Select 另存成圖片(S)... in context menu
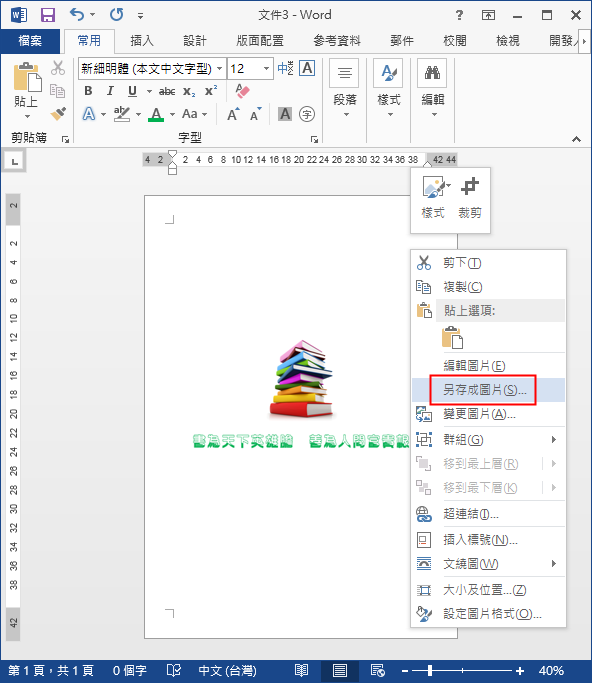 pos(488,390)
